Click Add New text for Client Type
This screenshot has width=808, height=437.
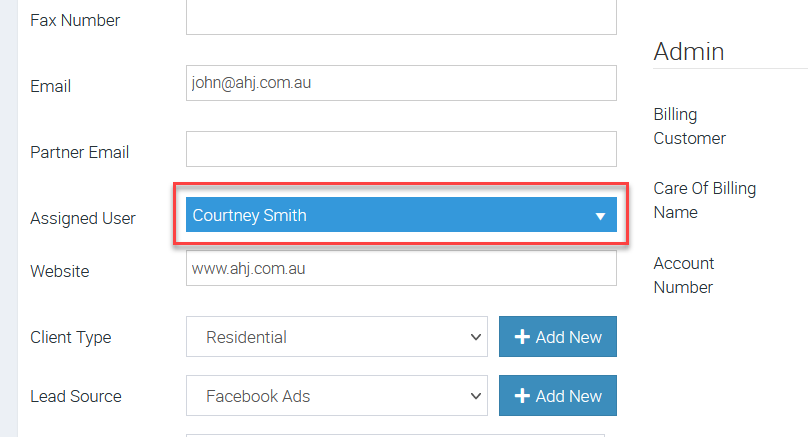tap(568, 337)
